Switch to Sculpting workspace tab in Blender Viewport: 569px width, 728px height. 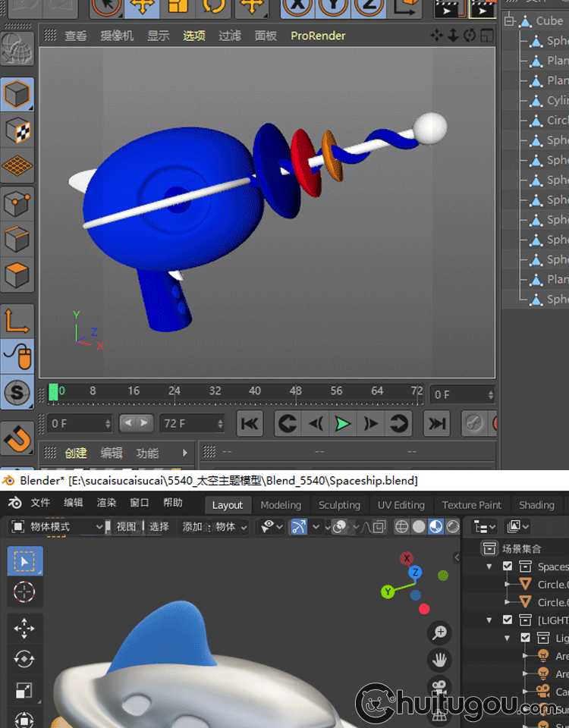tap(339, 505)
